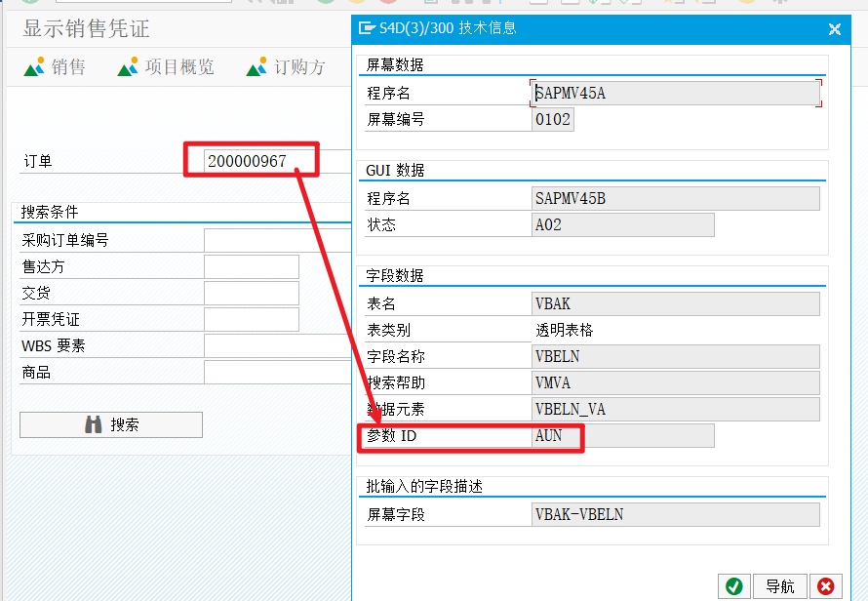
Task: Click the 表名 field VBAK
Action: 675,304
